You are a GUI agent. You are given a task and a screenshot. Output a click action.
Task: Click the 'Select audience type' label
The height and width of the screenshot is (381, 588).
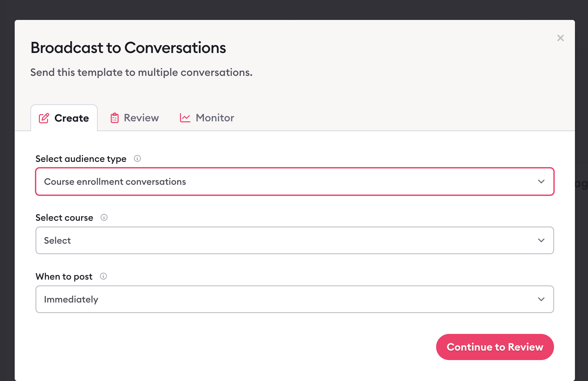point(81,159)
